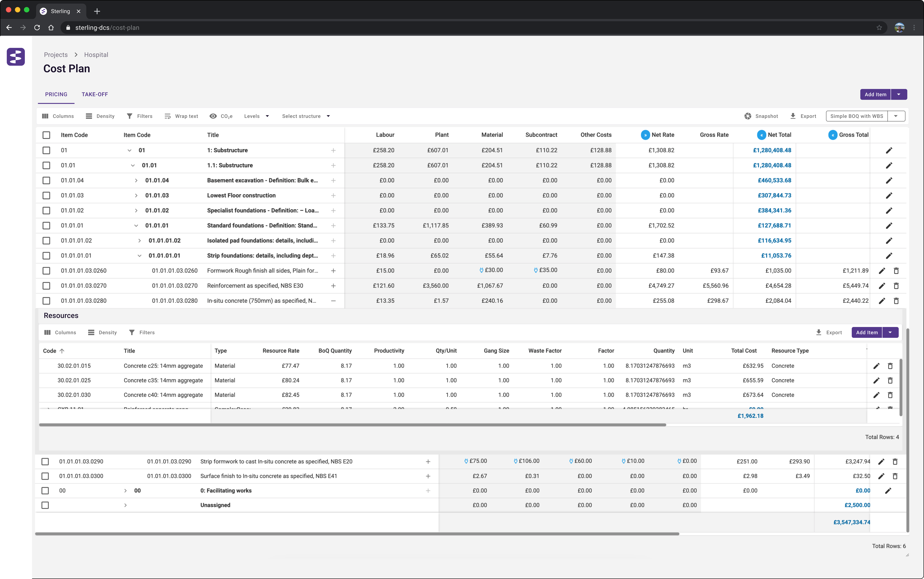Tick the checkbox for row 01.01.02
The width and height of the screenshot is (924, 579).
click(46, 211)
